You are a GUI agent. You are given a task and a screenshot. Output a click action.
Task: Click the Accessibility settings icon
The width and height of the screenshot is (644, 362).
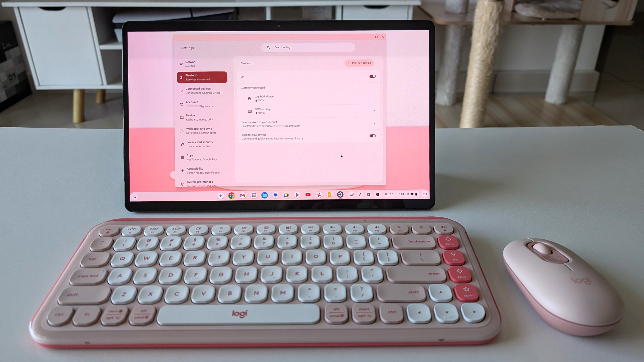point(182,170)
